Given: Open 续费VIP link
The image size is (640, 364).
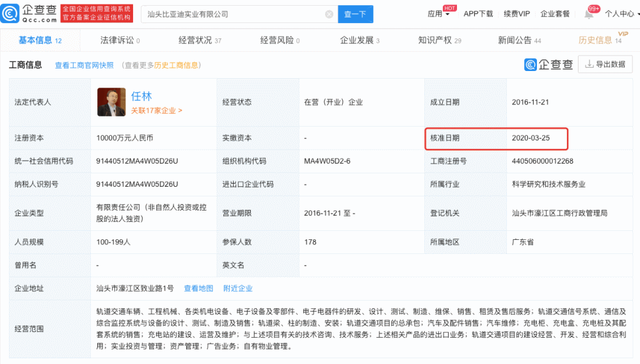Looking at the screenshot, I should click(516, 14).
